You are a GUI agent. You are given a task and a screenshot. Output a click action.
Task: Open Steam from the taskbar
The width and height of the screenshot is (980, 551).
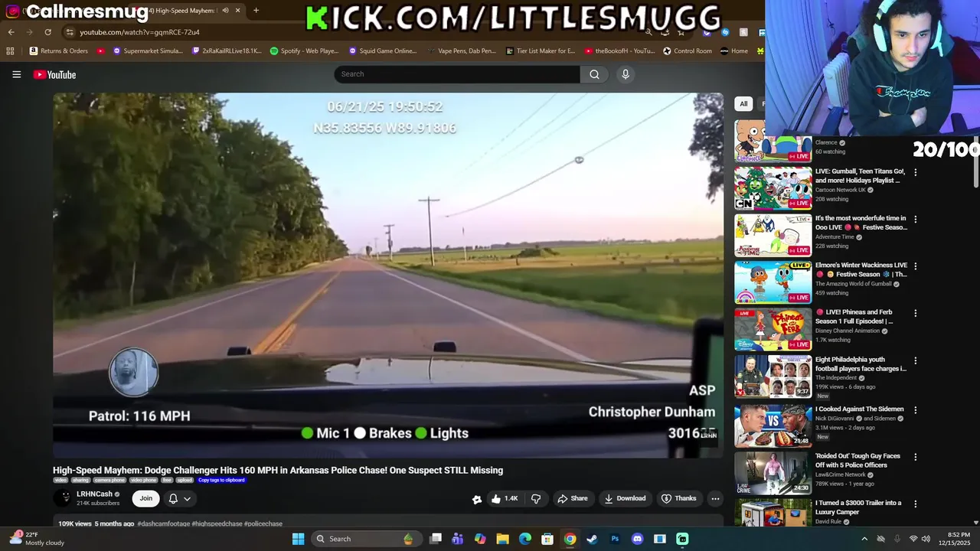point(592,539)
